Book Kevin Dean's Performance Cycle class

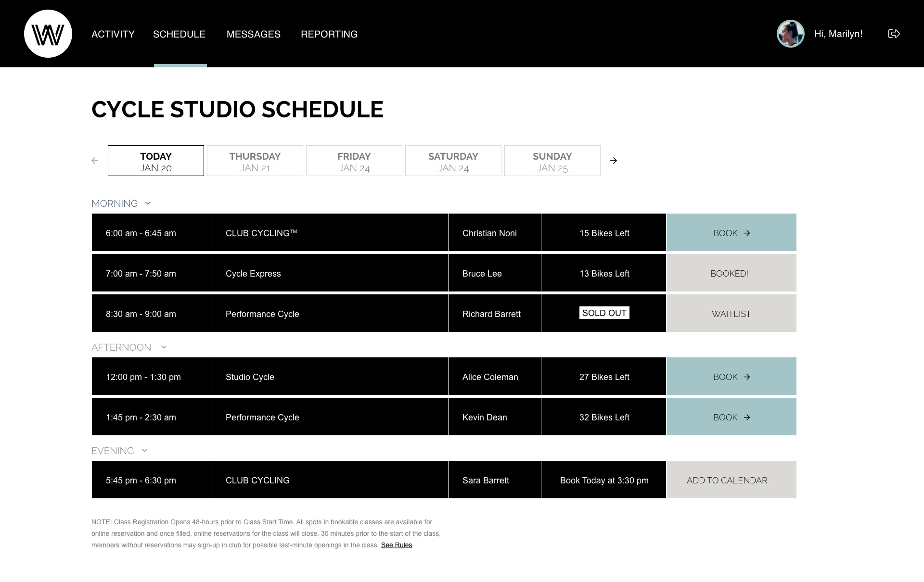731,417
